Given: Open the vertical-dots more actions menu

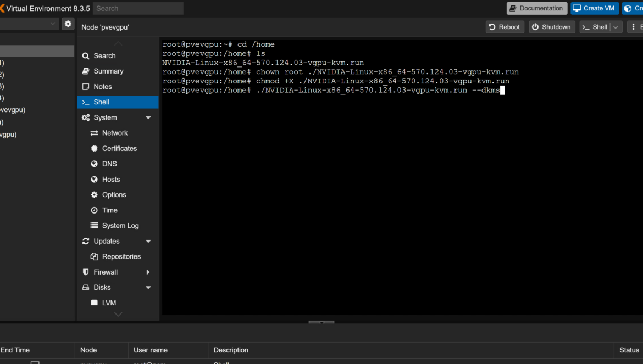Looking at the screenshot, I should point(635,27).
